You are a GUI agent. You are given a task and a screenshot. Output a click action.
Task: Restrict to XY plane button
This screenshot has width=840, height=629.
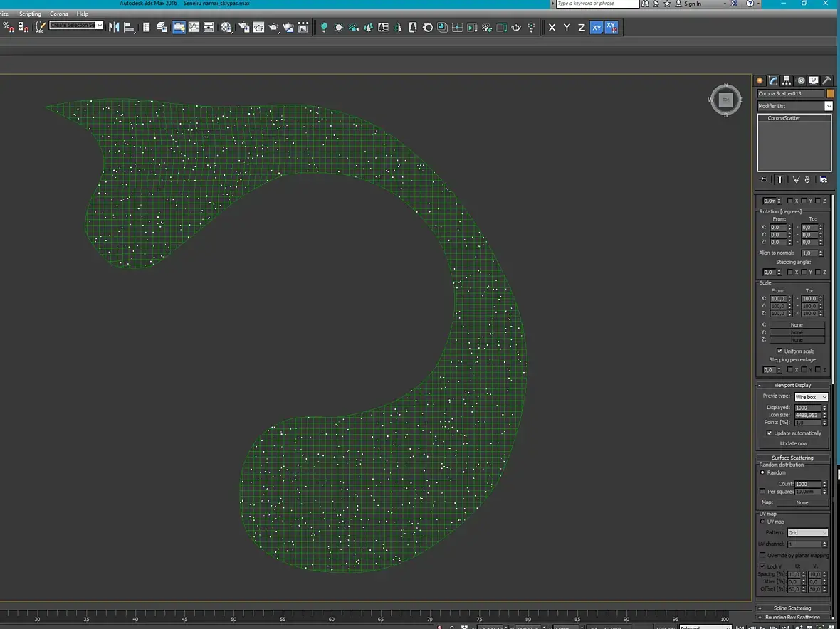pyautogui.click(x=597, y=27)
